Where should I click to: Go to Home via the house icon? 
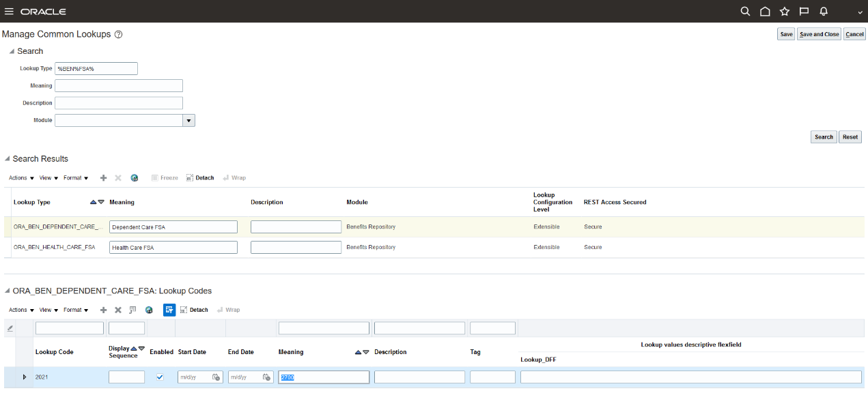(765, 12)
